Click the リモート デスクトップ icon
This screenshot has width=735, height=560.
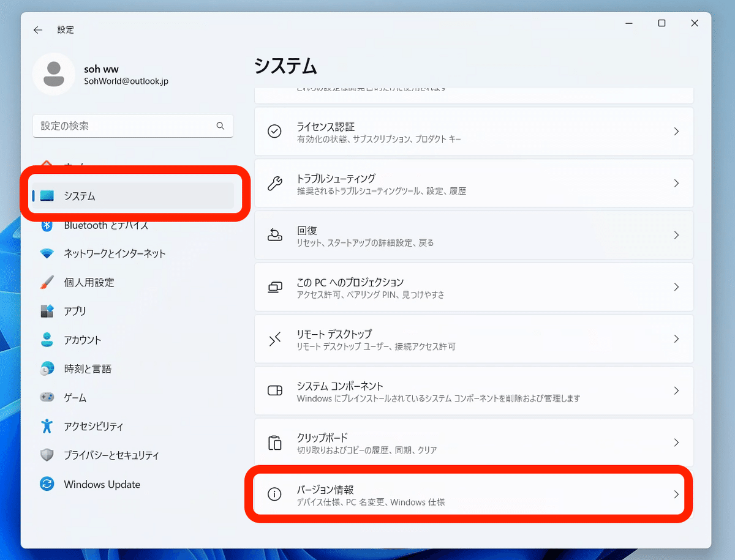pos(275,339)
